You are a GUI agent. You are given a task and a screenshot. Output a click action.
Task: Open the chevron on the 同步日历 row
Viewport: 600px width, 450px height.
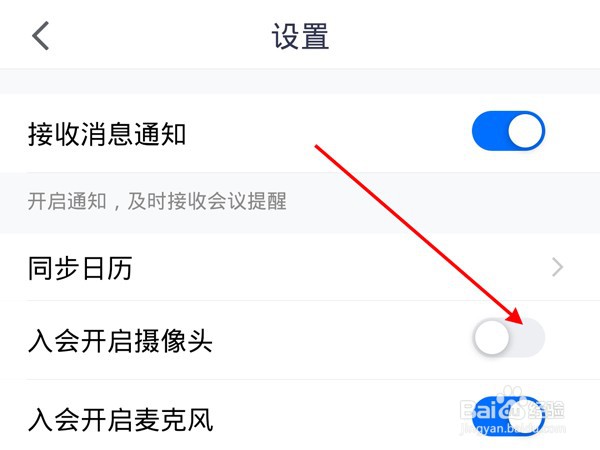(558, 267)
